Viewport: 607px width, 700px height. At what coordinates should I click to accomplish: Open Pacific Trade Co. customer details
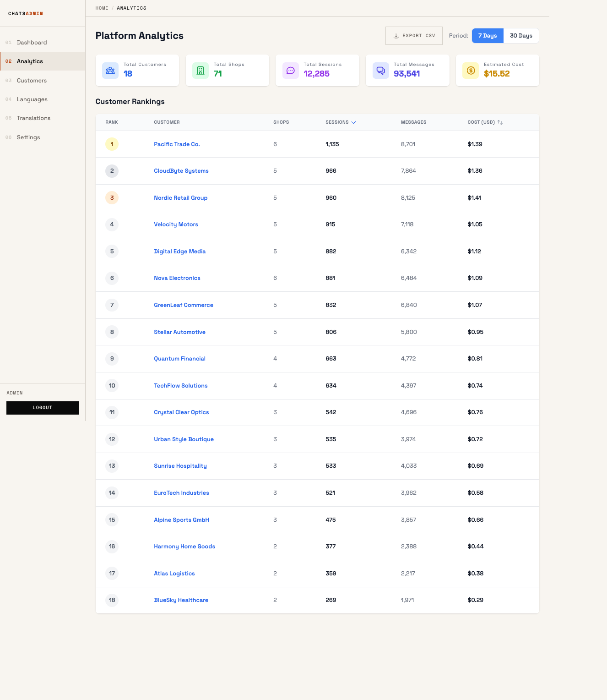[177, 144]
